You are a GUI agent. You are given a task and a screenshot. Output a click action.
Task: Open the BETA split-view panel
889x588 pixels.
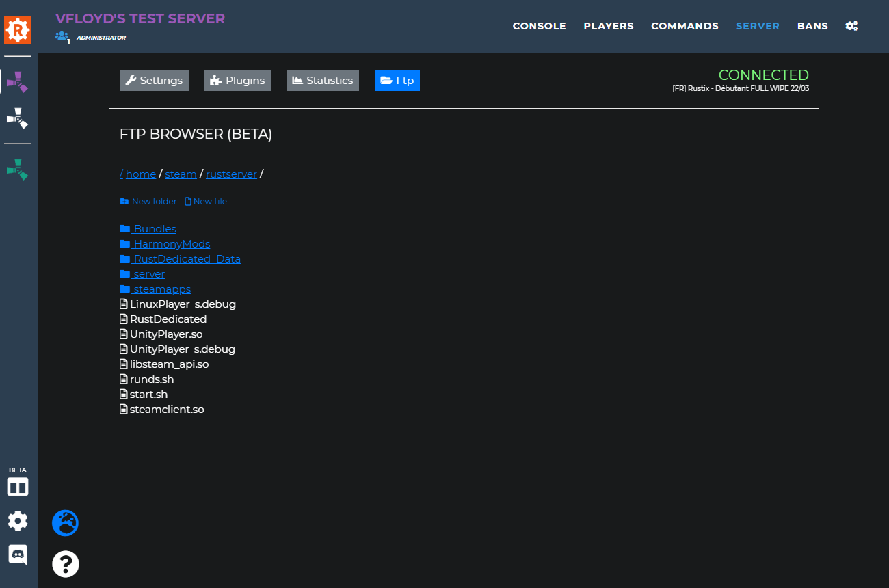pyautogui.click(x=18, y=485)
